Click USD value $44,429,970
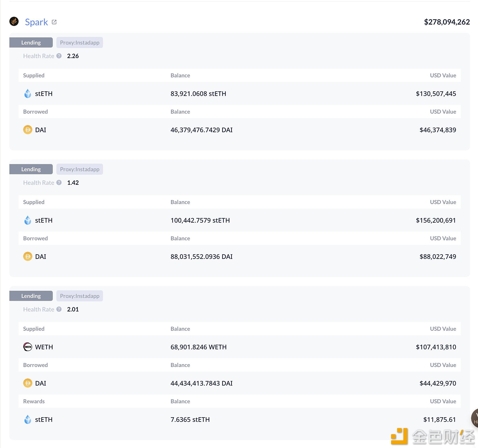Screen dimensions: 478x448 (438, 383)
